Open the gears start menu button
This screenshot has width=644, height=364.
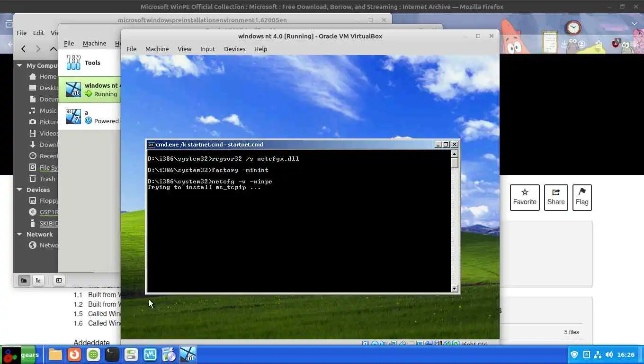tap(20, 355)
